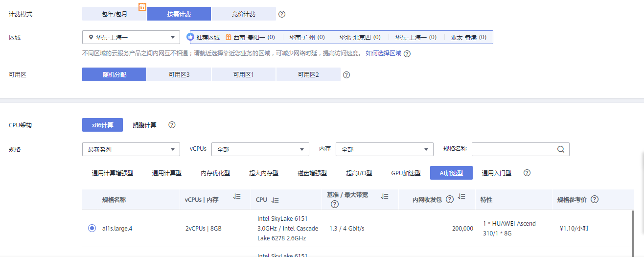Screen dimensions: 644x257
Task: Choose 可用区2 availability zone
Action: click(308, 74)
